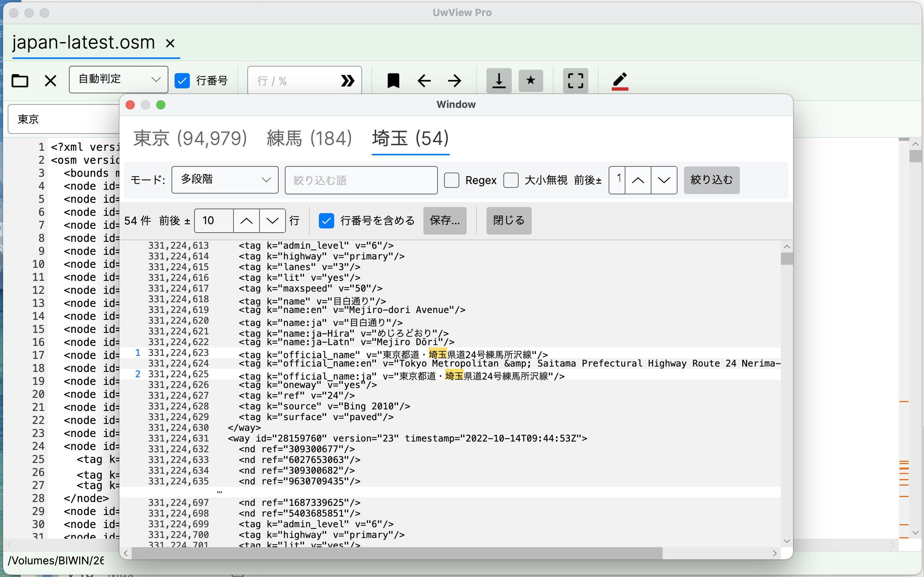Open the 多段階 mode dropdown
924x577 pixels.
(225, 180)
